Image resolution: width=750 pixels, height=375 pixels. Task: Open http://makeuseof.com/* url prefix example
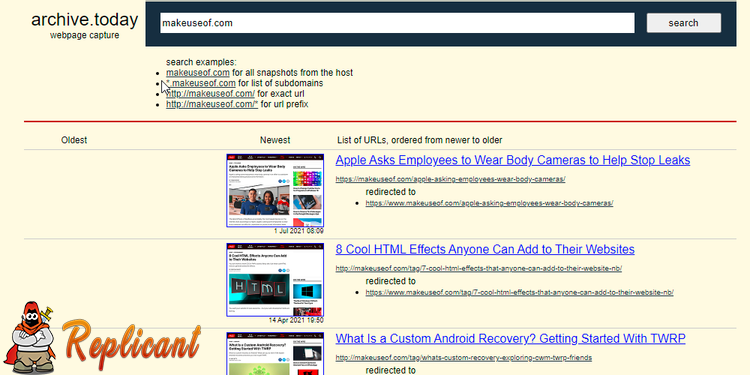(212, 104)
